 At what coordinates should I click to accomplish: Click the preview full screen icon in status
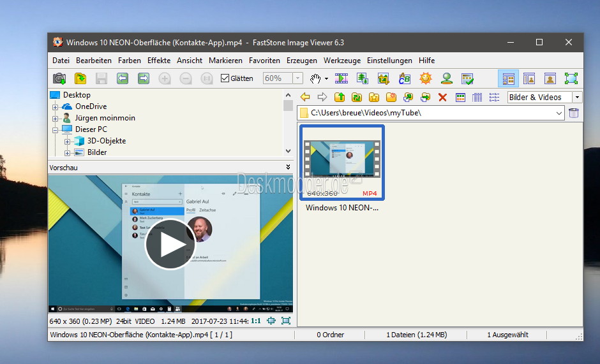[x=286, y=321]
